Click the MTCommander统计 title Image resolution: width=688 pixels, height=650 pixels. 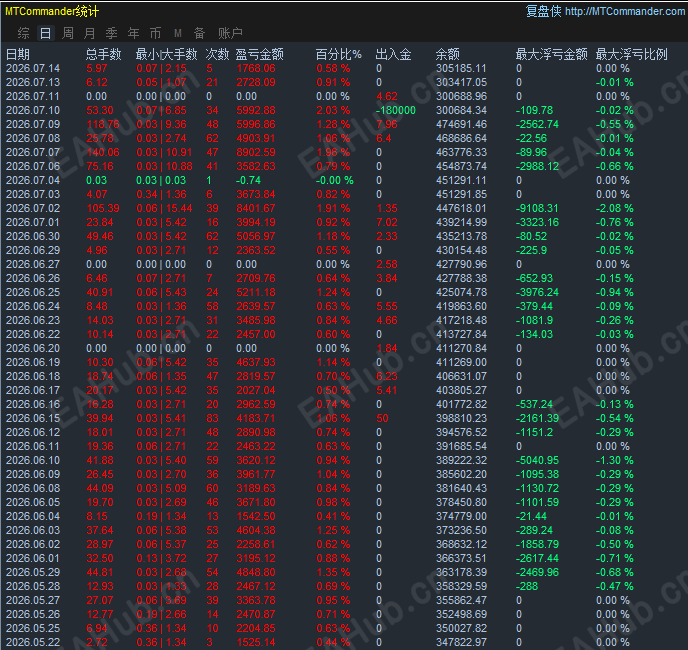tap(52, 11)
